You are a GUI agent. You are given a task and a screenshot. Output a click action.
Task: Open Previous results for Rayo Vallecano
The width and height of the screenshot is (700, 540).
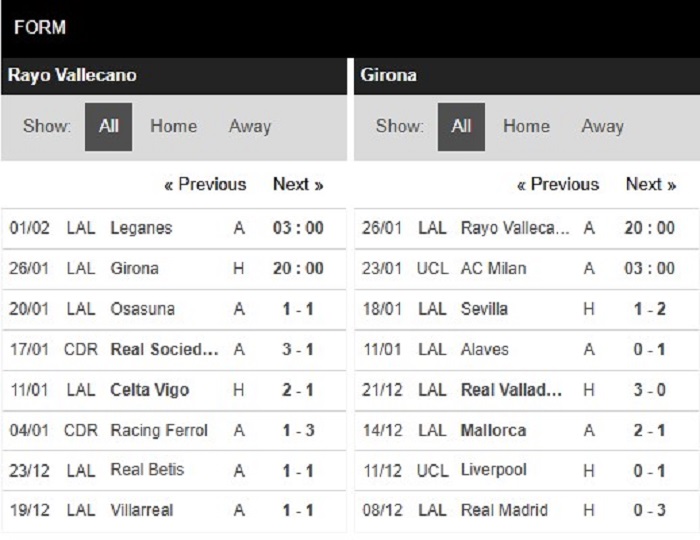[x=205, y=184]
